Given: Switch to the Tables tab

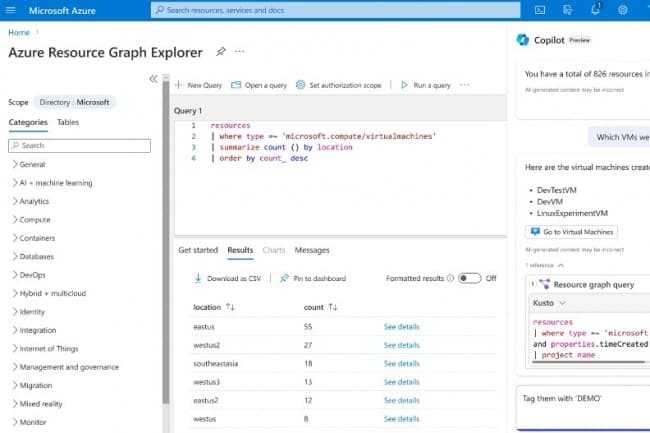Looking at the screenshot, I should coord(68,122).
